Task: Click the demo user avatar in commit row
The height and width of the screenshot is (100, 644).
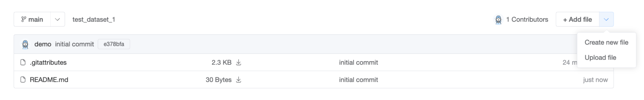Action: click(x=25, y=44)
